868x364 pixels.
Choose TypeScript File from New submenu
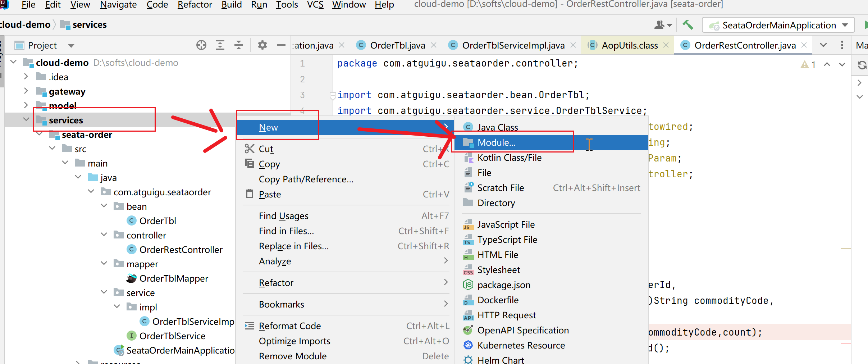[x=551, y=240]
